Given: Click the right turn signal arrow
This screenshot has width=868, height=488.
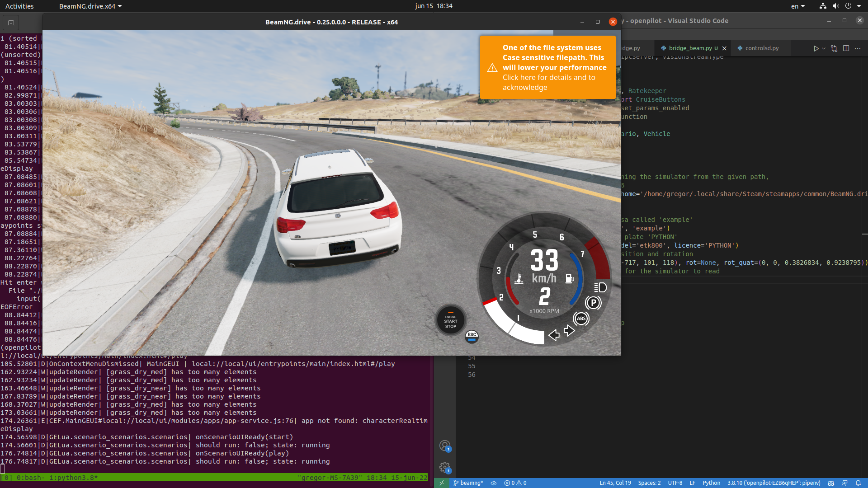Looking at the screenshot, I should (569, 331).
